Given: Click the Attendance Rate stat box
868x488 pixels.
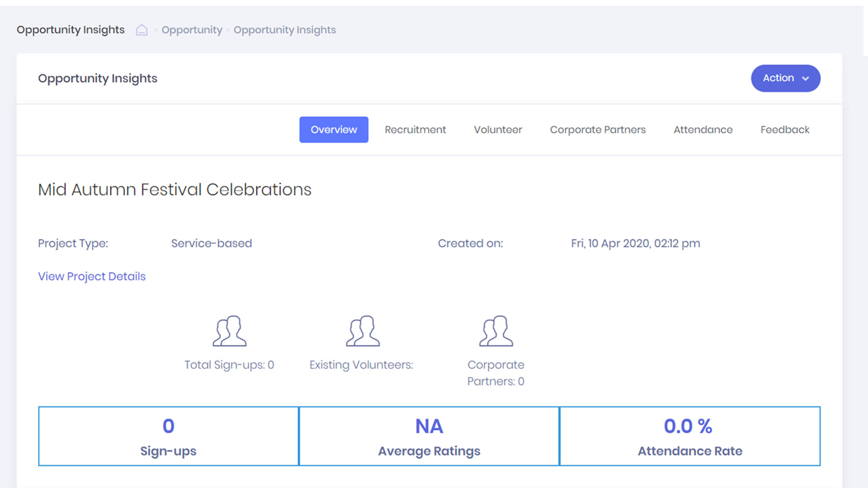Looking at the screenshot, I should 689,436.
